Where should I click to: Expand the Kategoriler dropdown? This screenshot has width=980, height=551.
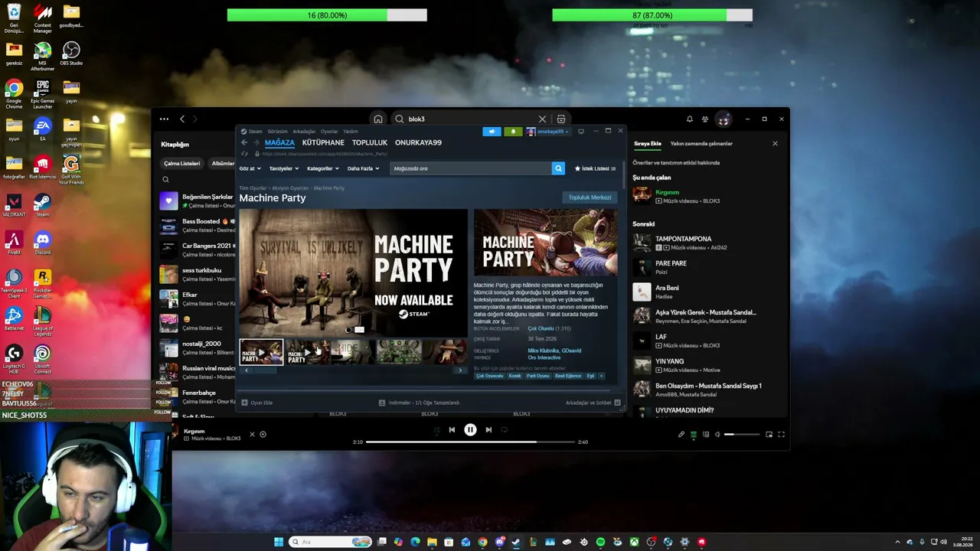pos(323,168)
